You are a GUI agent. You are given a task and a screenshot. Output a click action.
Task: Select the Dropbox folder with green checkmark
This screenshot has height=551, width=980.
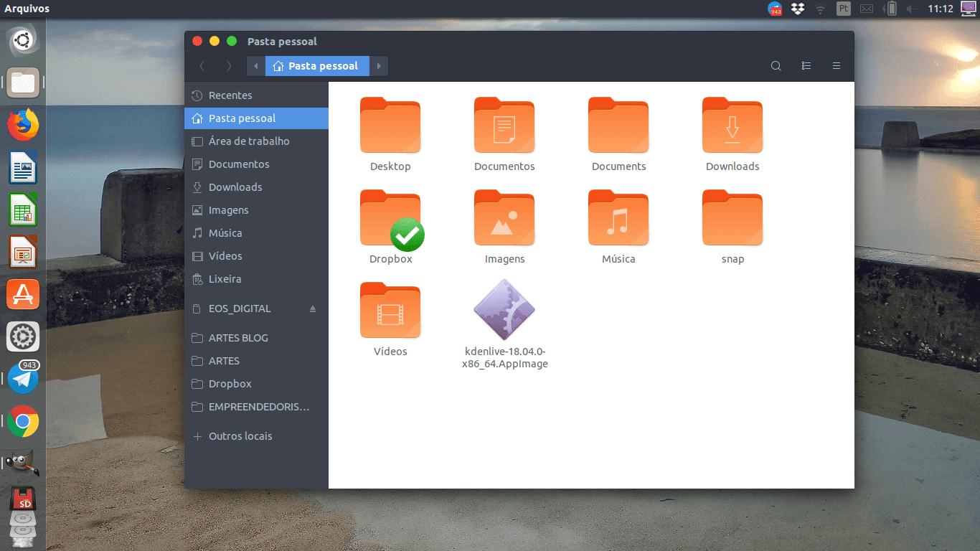coord(390,217)
